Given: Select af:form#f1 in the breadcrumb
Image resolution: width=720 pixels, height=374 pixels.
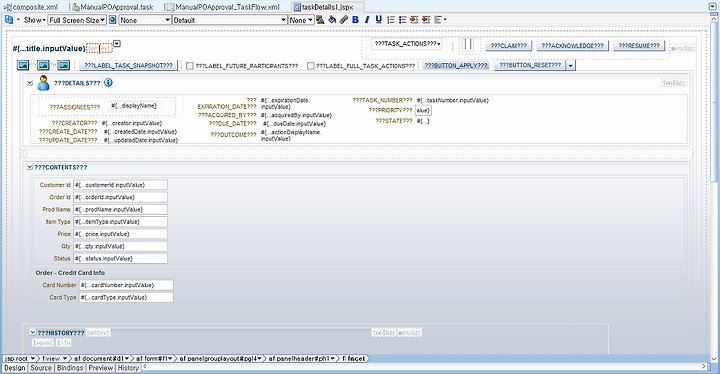Looking at the screenshot, I should click(155, 358).
